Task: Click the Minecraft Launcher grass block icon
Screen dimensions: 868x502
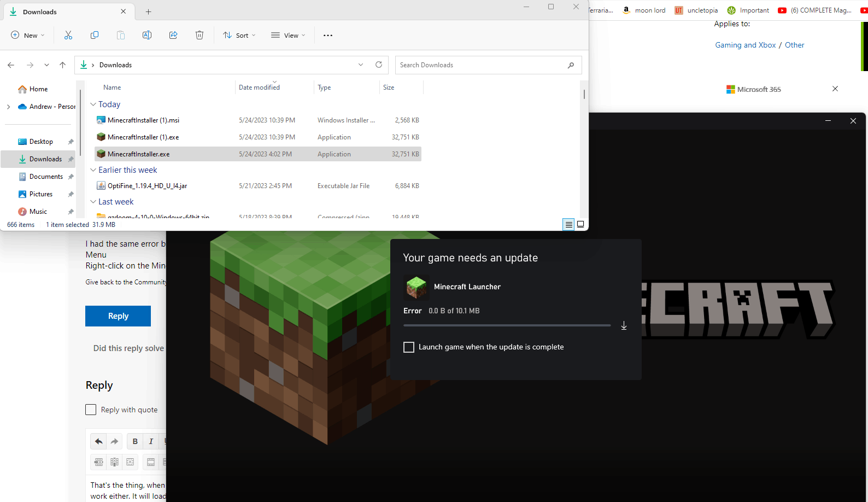Action: point(417,287)
